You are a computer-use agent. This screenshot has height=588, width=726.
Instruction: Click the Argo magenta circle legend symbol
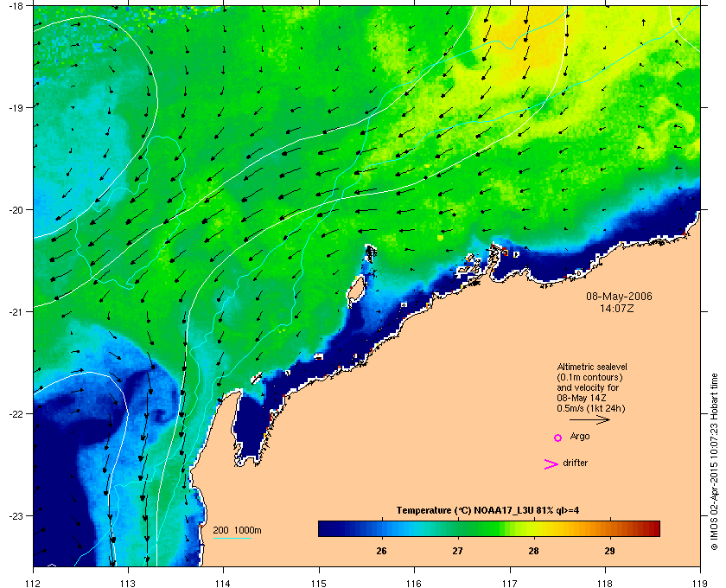[558, 438]
